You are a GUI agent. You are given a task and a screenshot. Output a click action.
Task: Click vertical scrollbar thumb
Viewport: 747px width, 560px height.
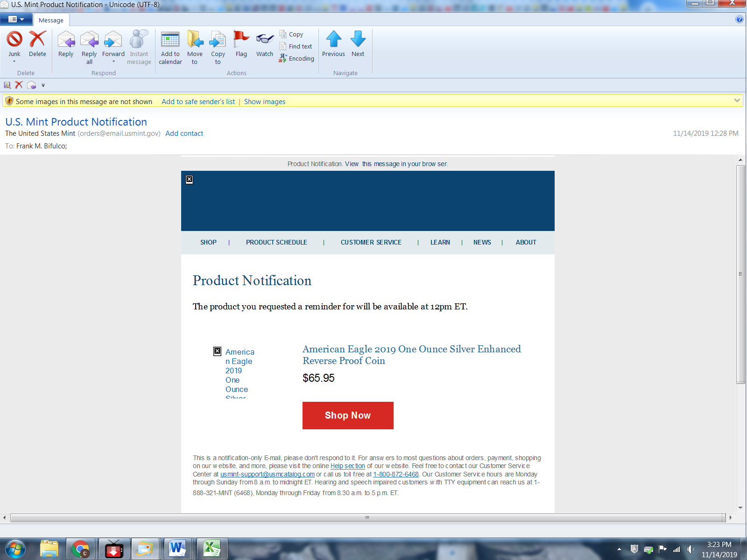click(x=740, y=274)
